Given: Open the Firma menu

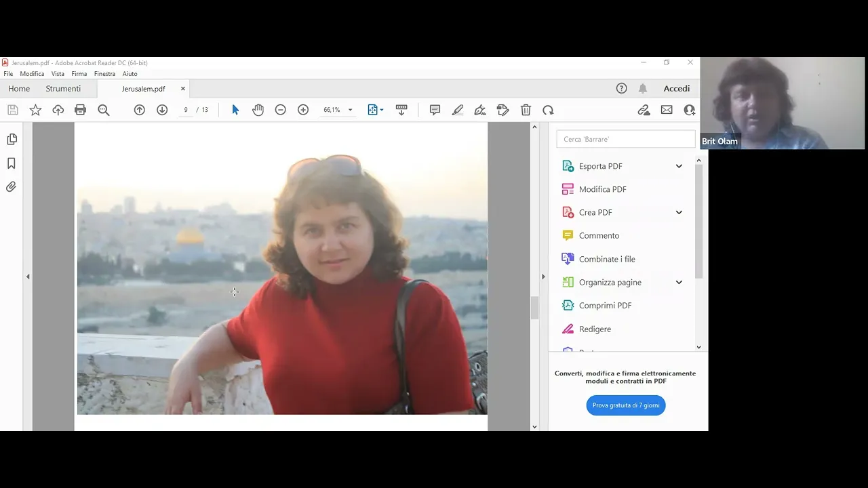Looking at the screenshot, I should [79, 74].
